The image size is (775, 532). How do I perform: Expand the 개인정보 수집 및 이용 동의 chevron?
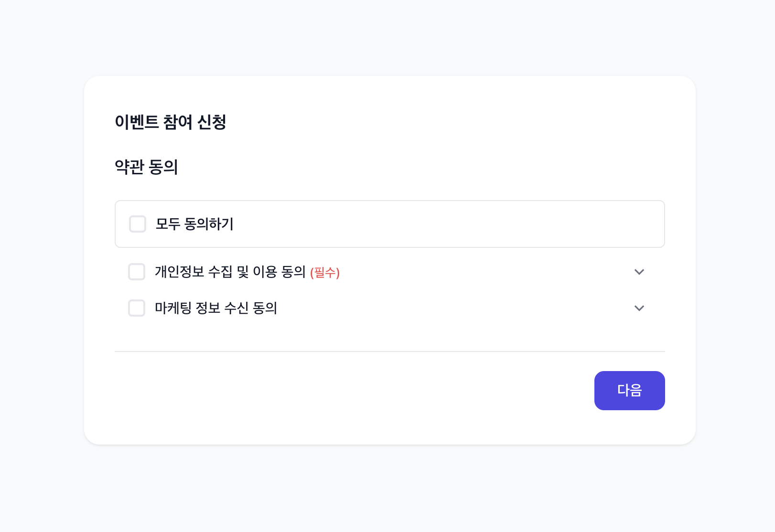pos(639,272)
